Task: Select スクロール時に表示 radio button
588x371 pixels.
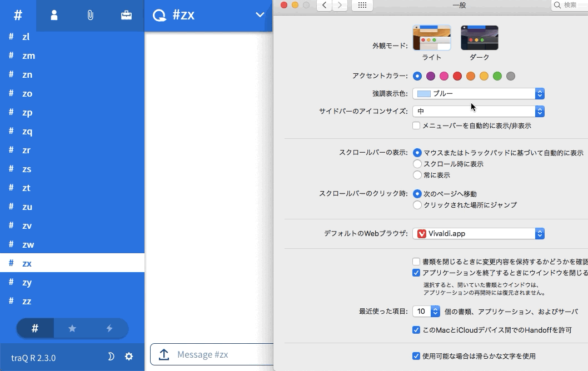Action: click(417, 164)
